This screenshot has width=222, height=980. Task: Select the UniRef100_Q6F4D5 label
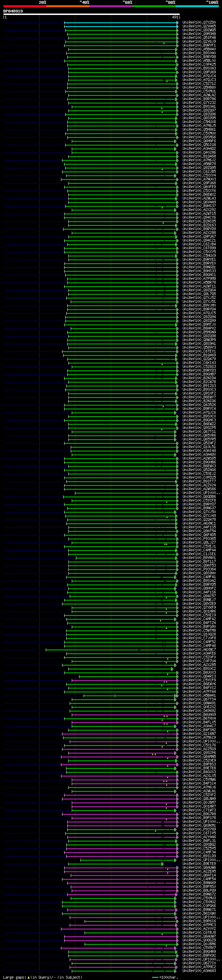199,535
